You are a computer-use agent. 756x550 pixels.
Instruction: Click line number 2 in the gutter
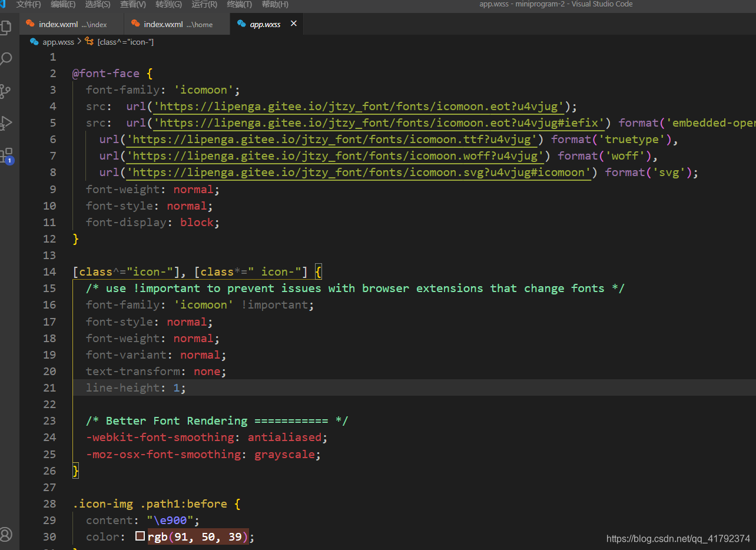coord(53,74)
